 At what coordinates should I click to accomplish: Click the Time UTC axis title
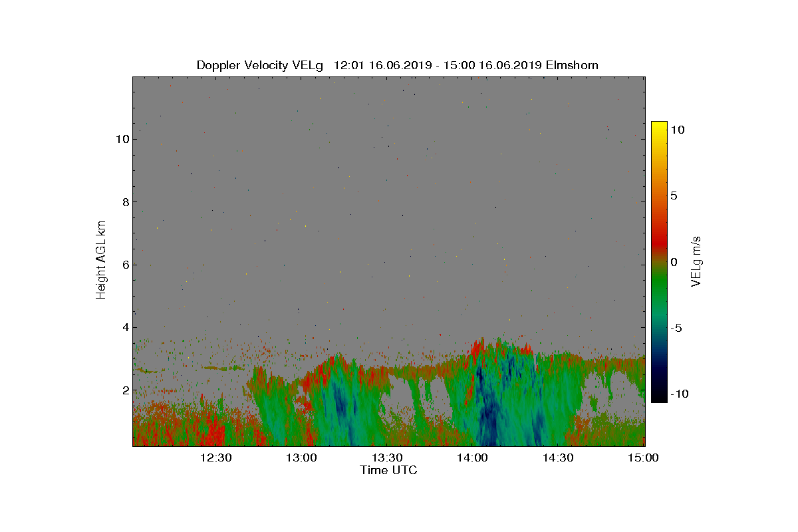pyautogui.click(x=389, y=470)
